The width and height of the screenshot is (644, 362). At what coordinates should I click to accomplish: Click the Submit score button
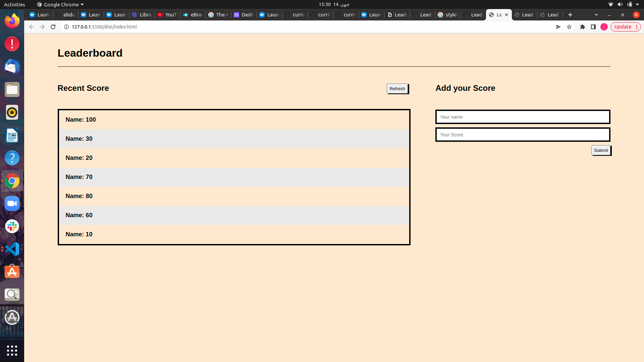click(x=601, y=150)
